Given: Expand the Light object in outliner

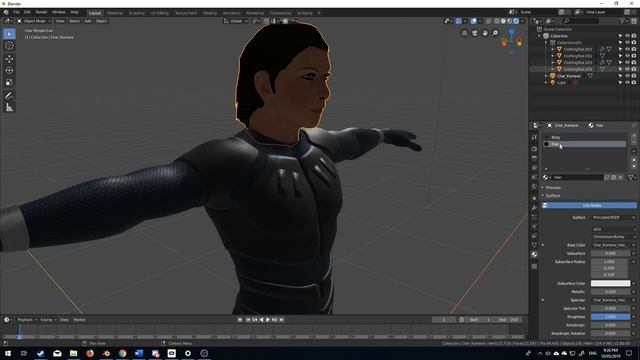Looking at the screenshot, I should coord(546,82).
